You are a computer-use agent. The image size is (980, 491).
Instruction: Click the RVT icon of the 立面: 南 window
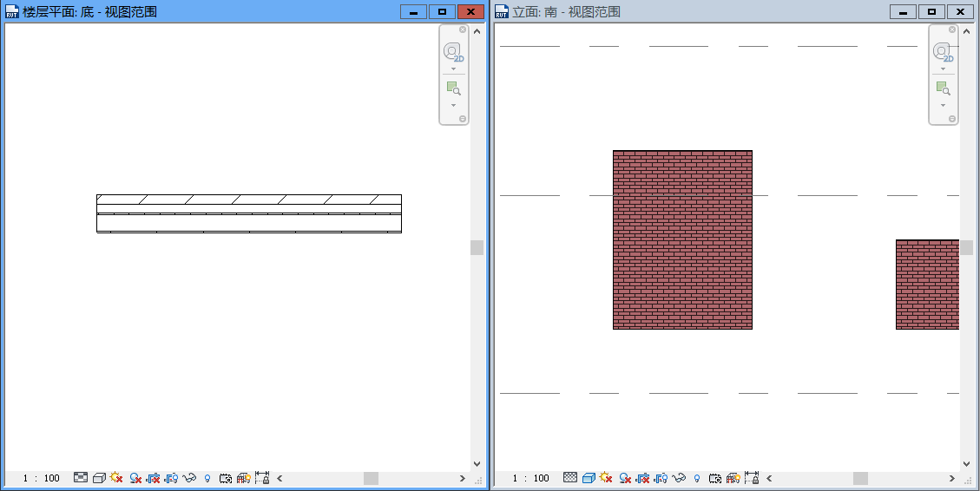click(x=501, y=11)
